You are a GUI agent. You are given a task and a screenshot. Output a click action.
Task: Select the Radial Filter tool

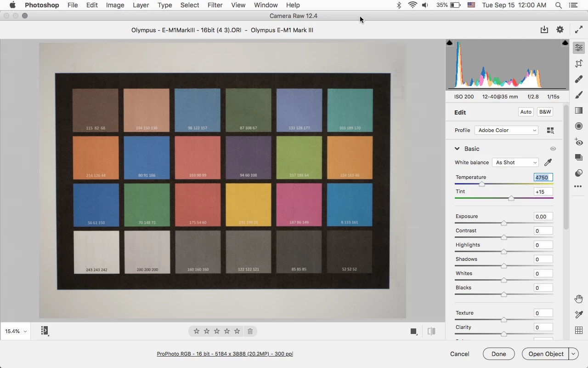pos(579,126)
